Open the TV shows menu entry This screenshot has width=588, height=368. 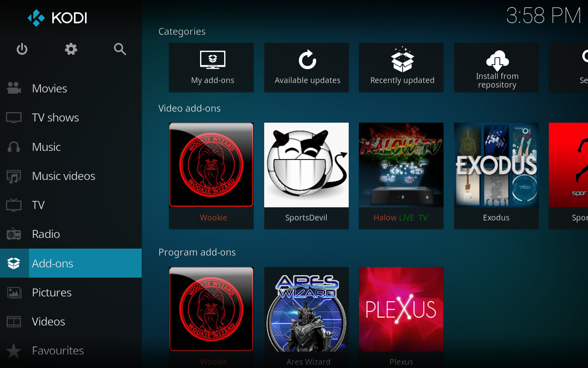click(x=71, y=117)
